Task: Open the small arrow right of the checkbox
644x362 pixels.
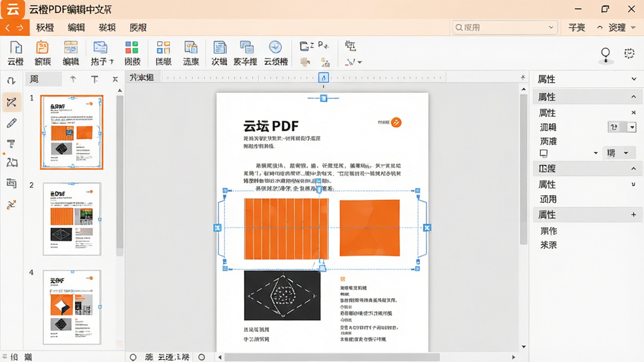Action: tap(596, 153)
